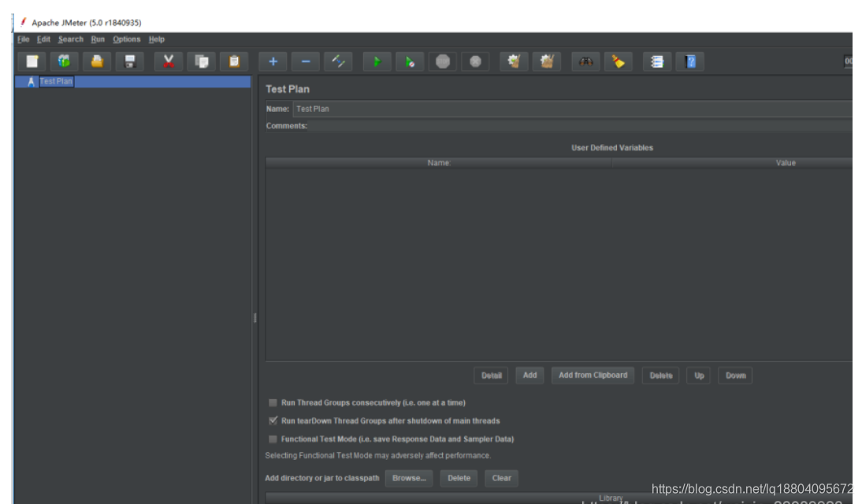The width and height of the screenshot is (862, 504).
Task: Click Add from Clipboard button
Action: [593, 376]
